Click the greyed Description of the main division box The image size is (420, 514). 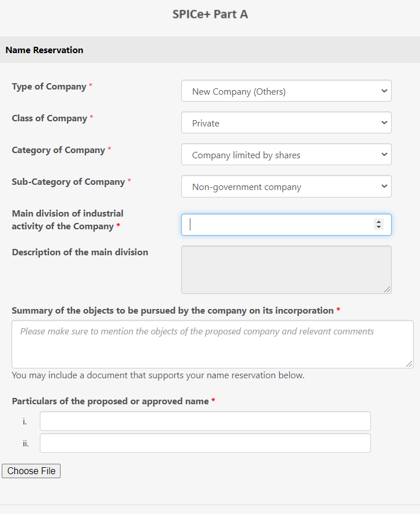click(x=286, y=270)
